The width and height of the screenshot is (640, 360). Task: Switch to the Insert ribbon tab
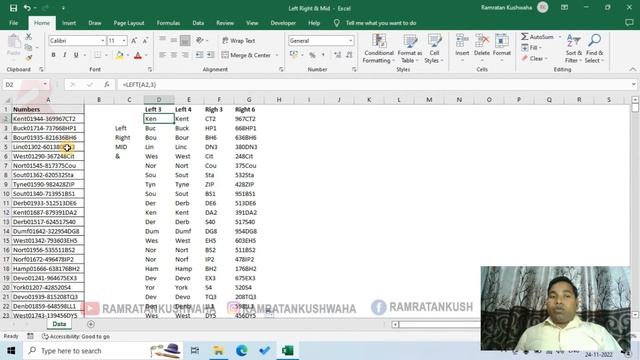69,23
